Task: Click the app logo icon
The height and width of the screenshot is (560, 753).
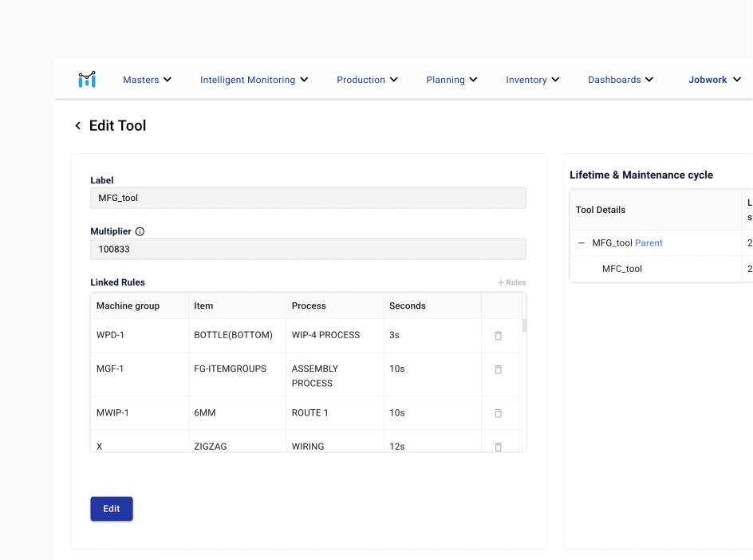Action: pyautogui.click(x=87, y=79)
